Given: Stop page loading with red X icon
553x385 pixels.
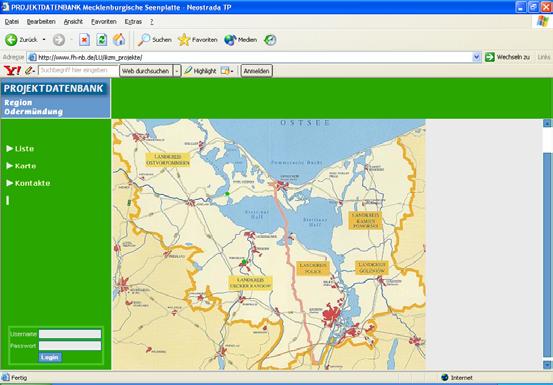Looking at the screenshot, I should click(x=84, y=40).
